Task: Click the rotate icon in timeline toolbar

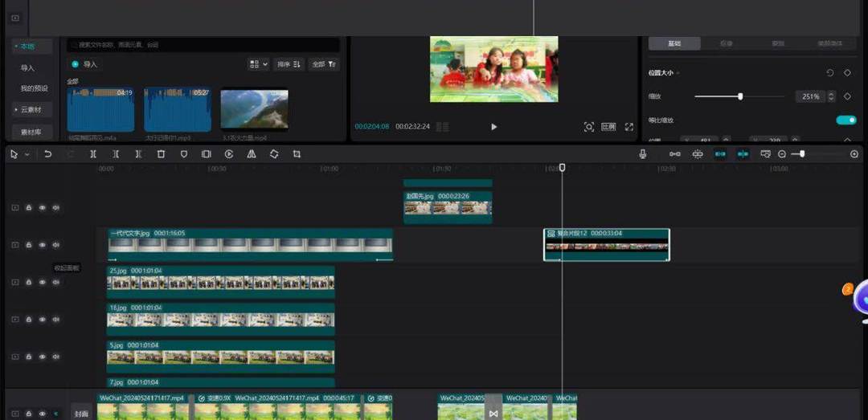Action: pos(274,154)
